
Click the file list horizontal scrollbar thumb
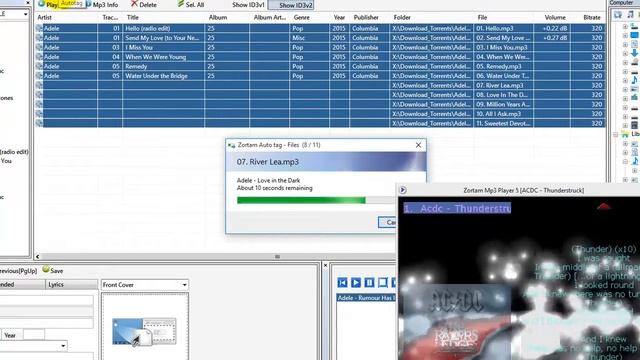pos(278,257)
